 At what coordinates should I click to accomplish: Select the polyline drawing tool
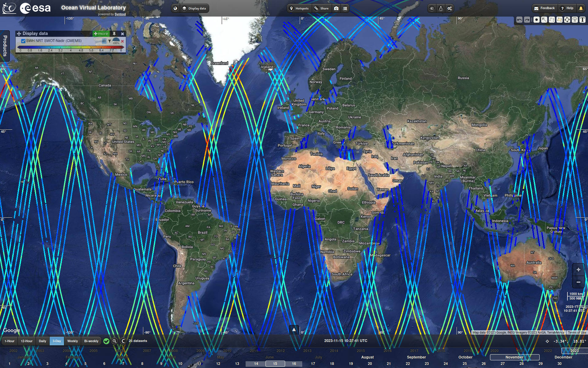(x=552, y=20)
